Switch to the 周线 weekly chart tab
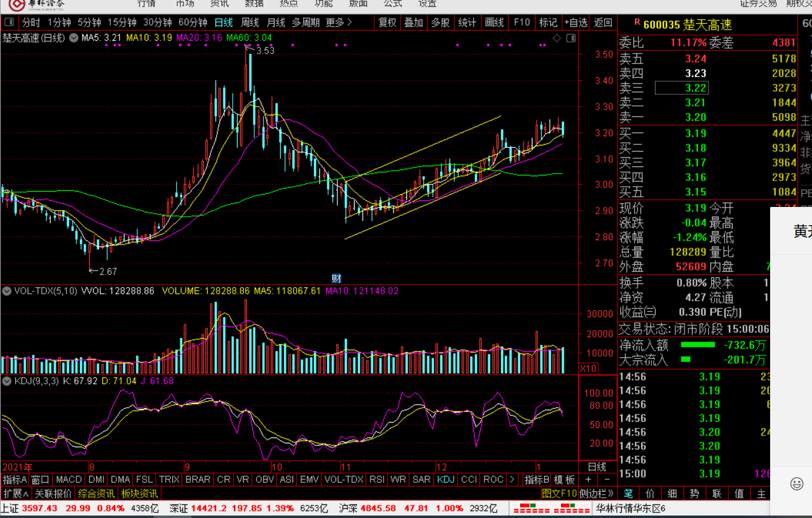812x518 pixels. coord(249,23)
